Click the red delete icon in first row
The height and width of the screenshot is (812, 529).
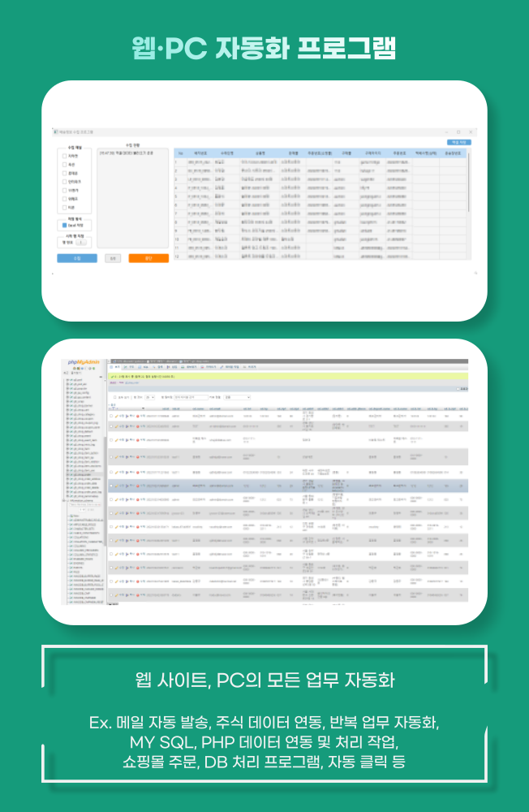coord(138,415)
